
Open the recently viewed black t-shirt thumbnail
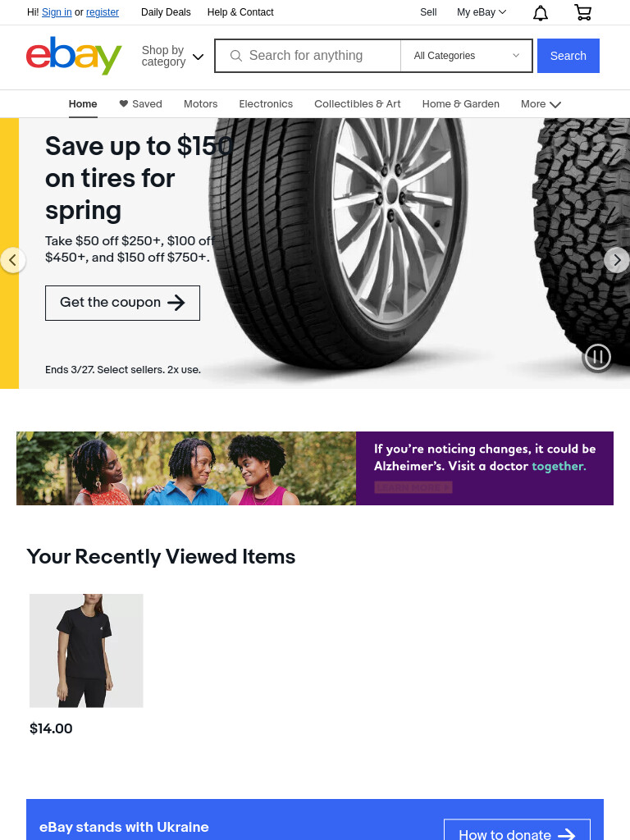pyautogui.click(x=86, y=651)
